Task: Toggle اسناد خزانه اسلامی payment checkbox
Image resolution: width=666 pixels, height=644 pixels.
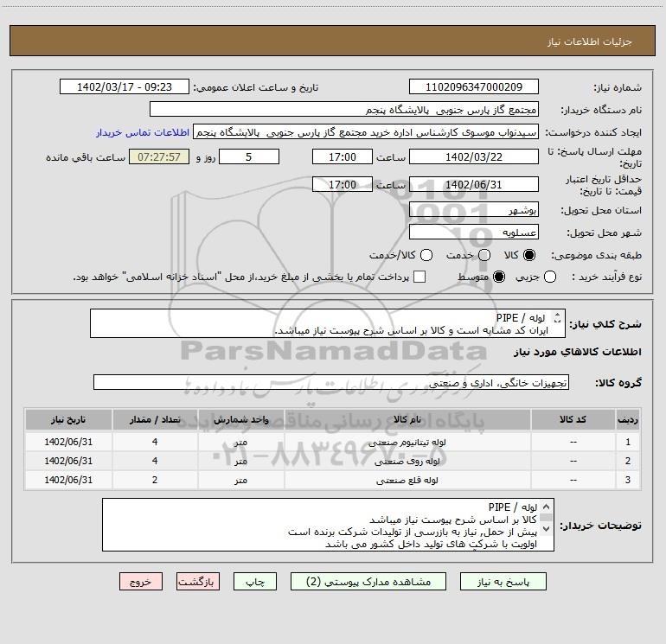Action: (419, 277)
